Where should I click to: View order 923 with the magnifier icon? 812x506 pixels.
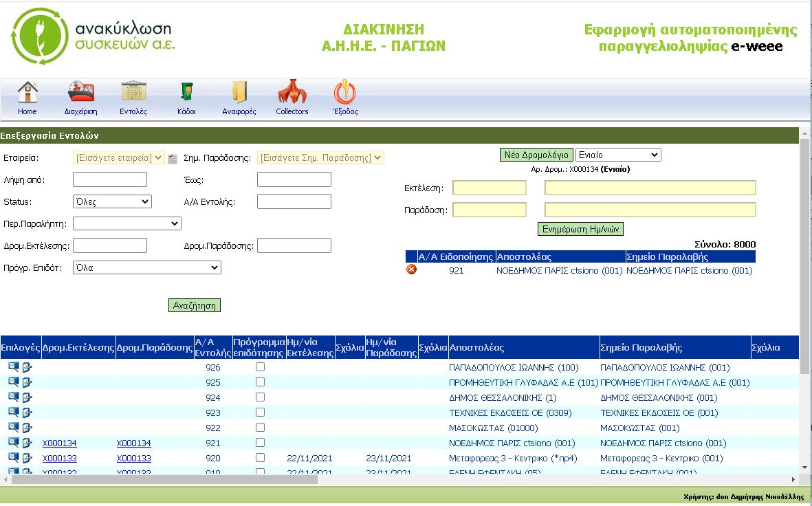pyautogui.click(x=14, y=412)
